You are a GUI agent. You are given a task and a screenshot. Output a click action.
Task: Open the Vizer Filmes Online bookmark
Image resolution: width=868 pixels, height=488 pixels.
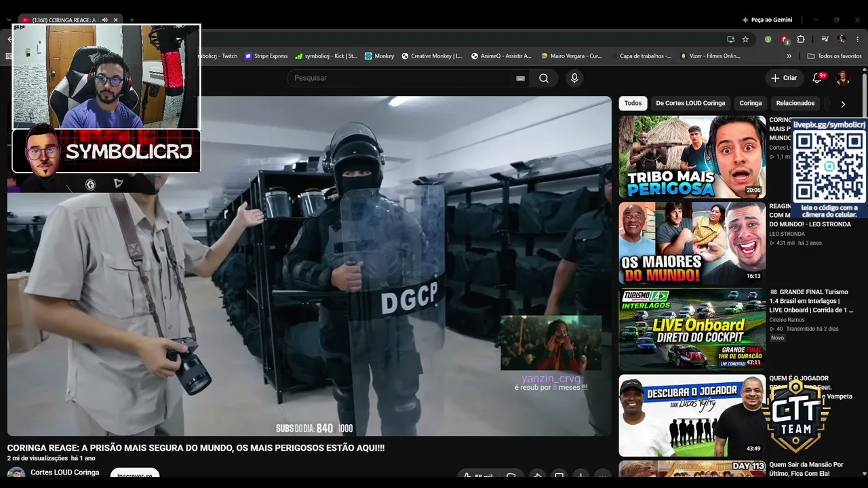click(711, 56)
